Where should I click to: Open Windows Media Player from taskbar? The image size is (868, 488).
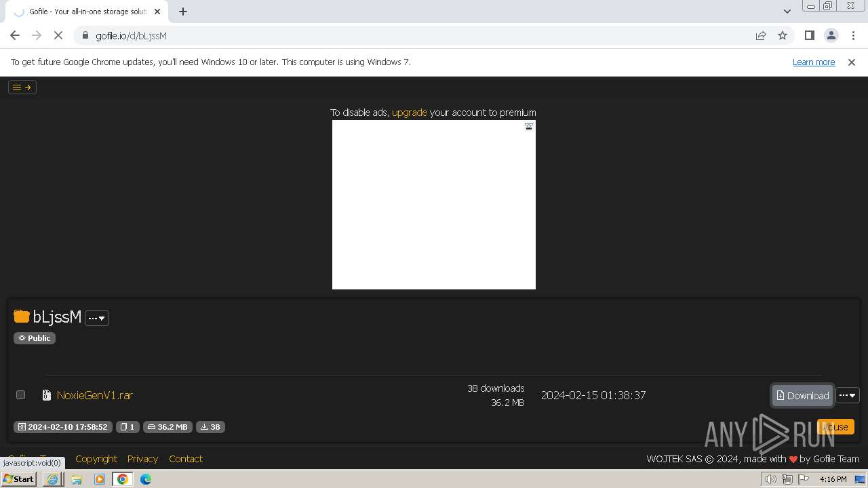[100, 479]
